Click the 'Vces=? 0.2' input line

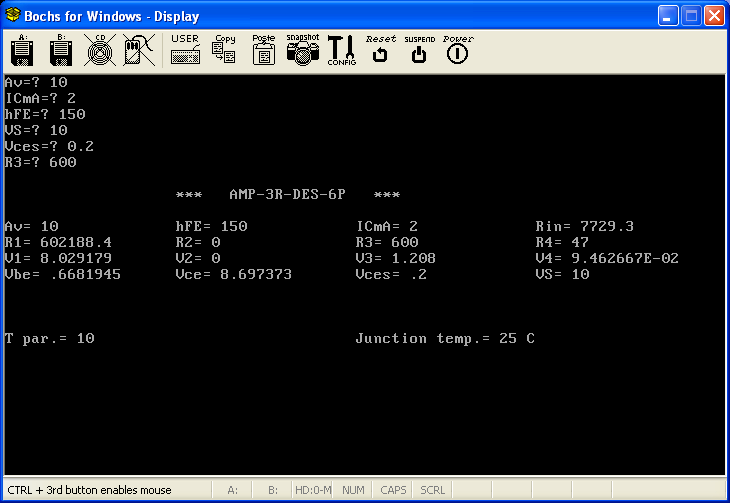point(49,146)
